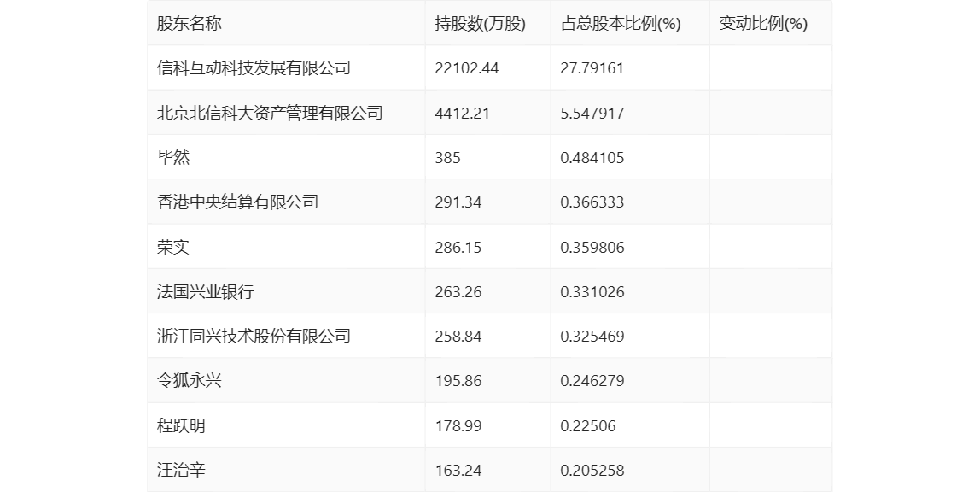Click the ratio value 0.359806
Image resolution: width=980 pixels, height=492 pixels.
point(592,248)
